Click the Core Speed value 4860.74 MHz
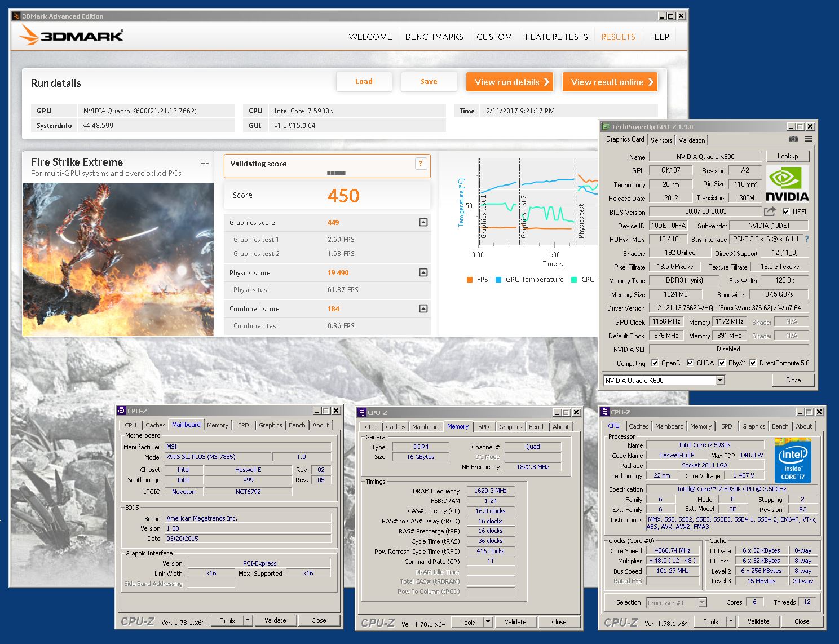The height and width of the screenshot is (644, 839). click(672, 550)
